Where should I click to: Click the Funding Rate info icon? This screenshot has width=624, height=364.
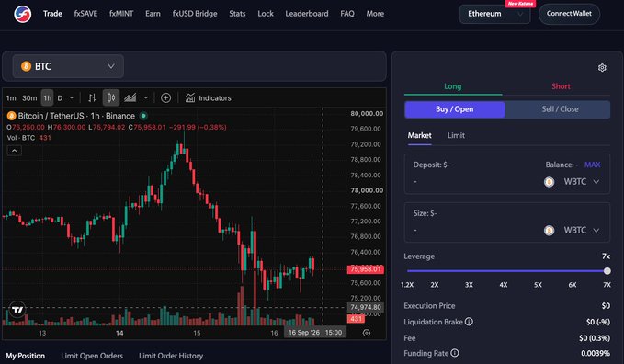(455, 353)
